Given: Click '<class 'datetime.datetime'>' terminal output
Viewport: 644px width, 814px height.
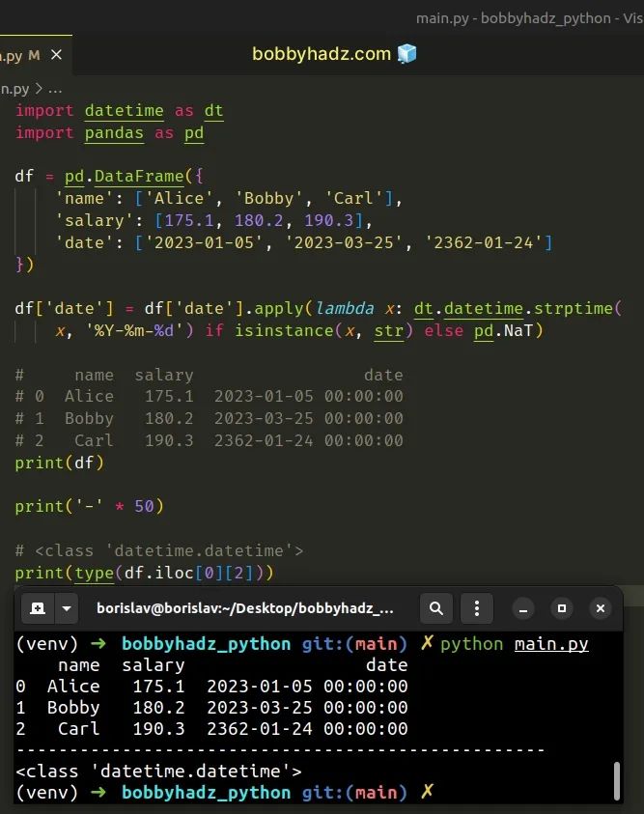Looking at the screenshot, I should (158, 772).
